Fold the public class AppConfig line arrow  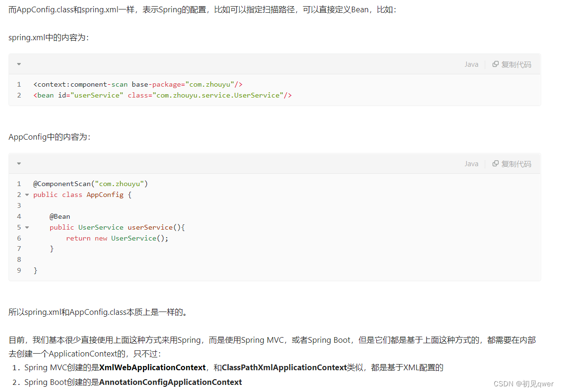27,195
